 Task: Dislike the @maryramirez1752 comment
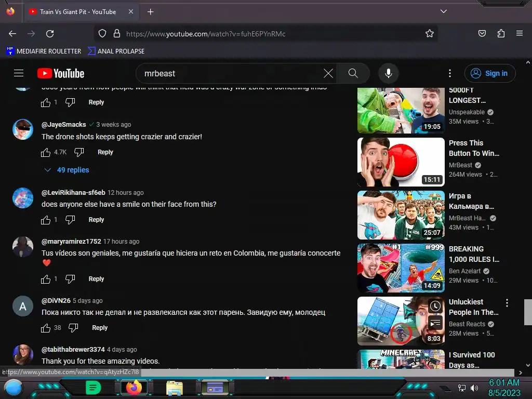point(70,279)
